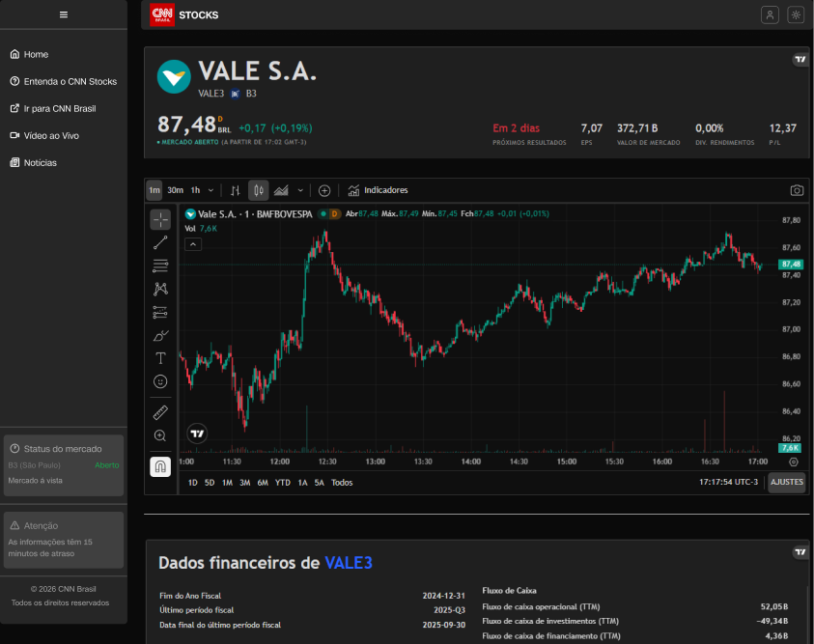Image resolution: width=814 pixels, height=644 pixels.
Task: Open the timeframe dropdown next to 1h
Action: pos(211,190)
